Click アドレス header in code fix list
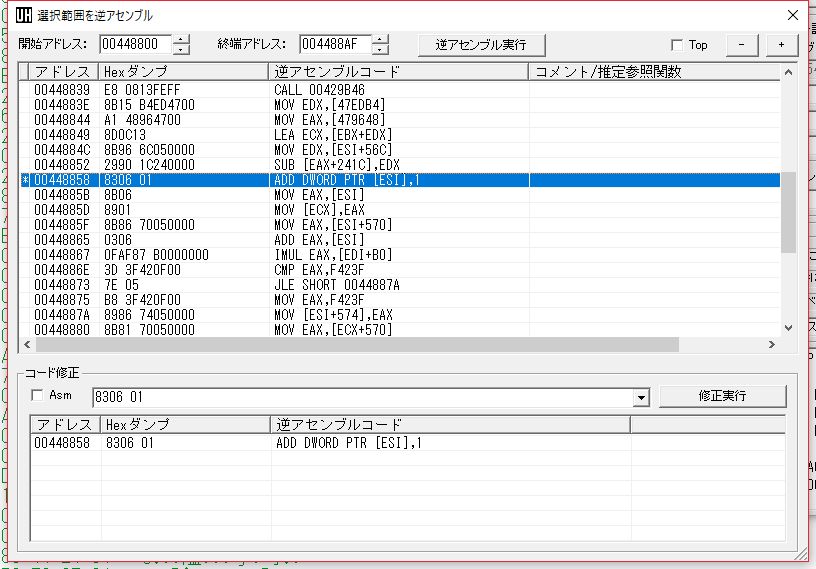Image resolution: width=816 pixels, height=569 pixels. 65,424
